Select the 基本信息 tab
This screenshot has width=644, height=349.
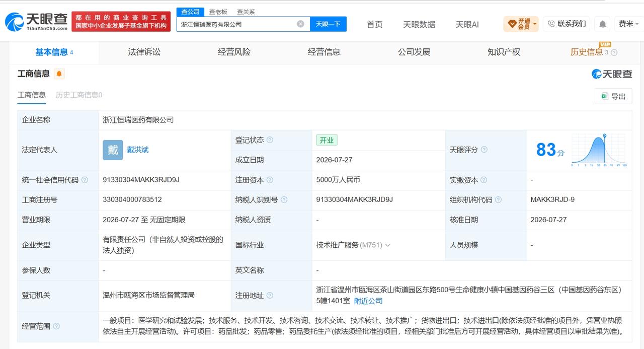click(x=54, y=52)
